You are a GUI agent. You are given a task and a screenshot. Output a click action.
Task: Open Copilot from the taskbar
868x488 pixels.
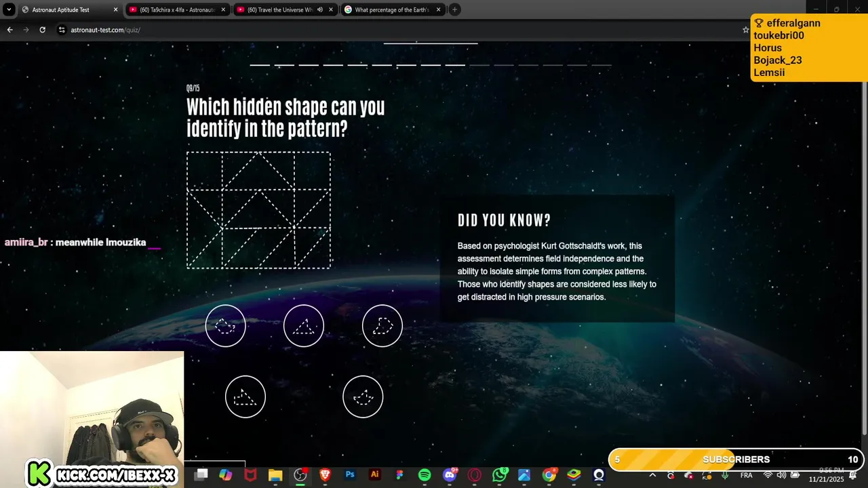[x=226, y=475]
